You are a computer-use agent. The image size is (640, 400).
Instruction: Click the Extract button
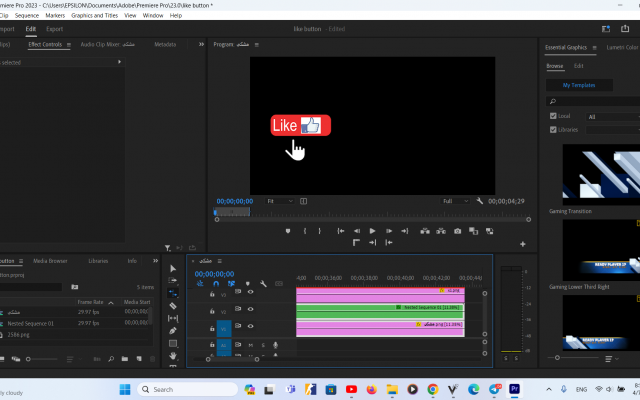click(441, 231)
